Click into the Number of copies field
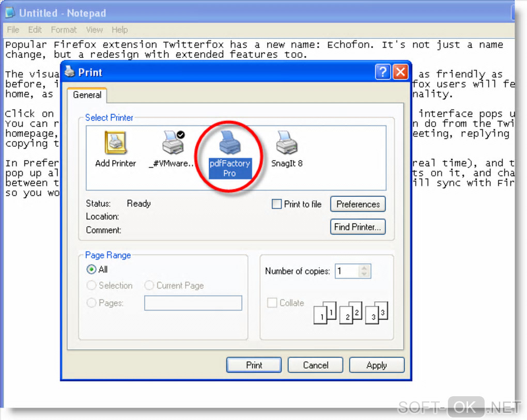 coord(348,271)
